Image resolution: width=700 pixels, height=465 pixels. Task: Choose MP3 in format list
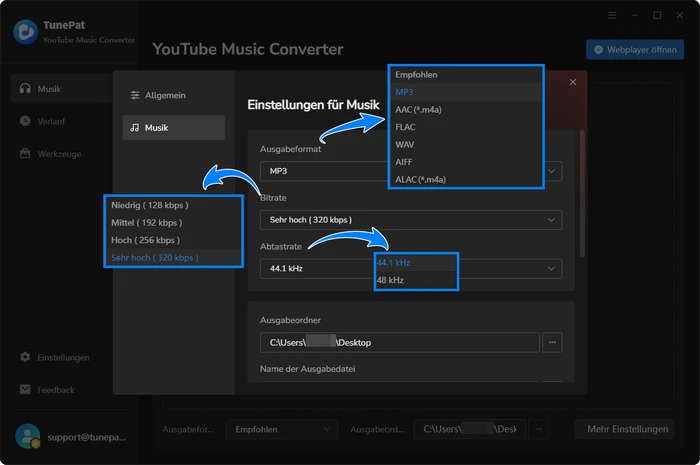point(466,92)
